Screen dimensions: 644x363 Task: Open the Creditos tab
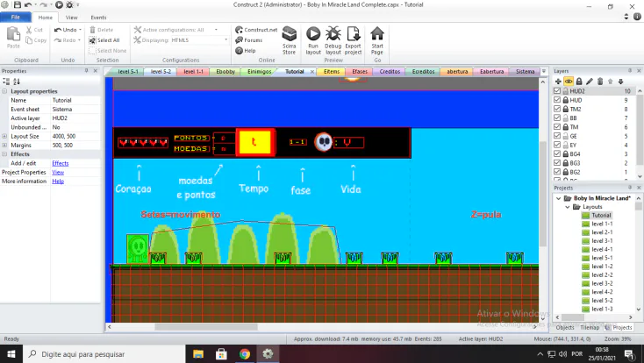tap(390, 71)
